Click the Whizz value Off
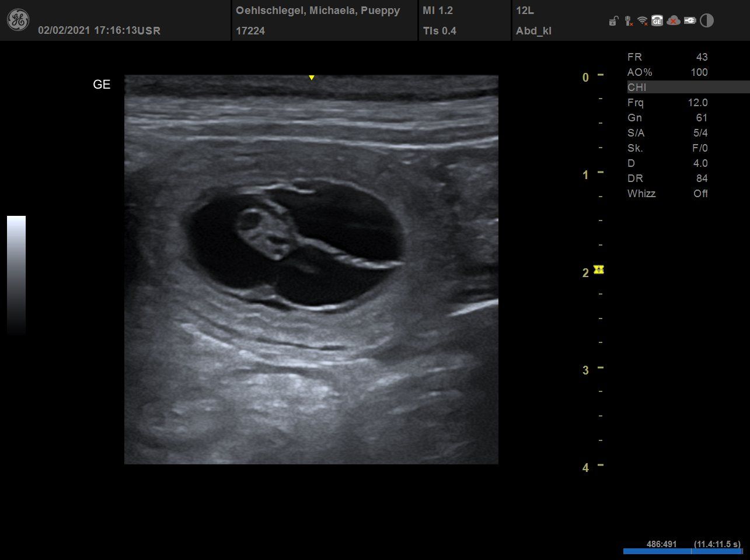This screenshot has width=750, height=560. tap(701, 194)
